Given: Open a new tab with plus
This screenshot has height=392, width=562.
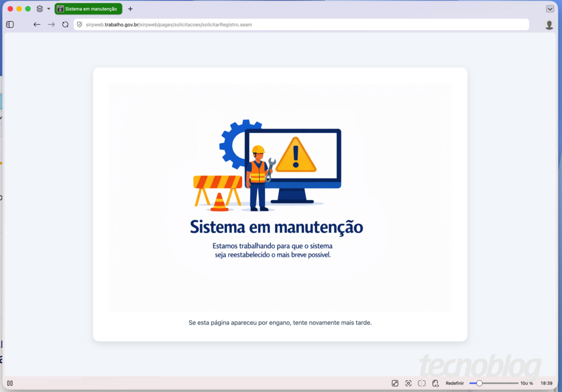Looking at the screenshot, I should tap(130, 8).
